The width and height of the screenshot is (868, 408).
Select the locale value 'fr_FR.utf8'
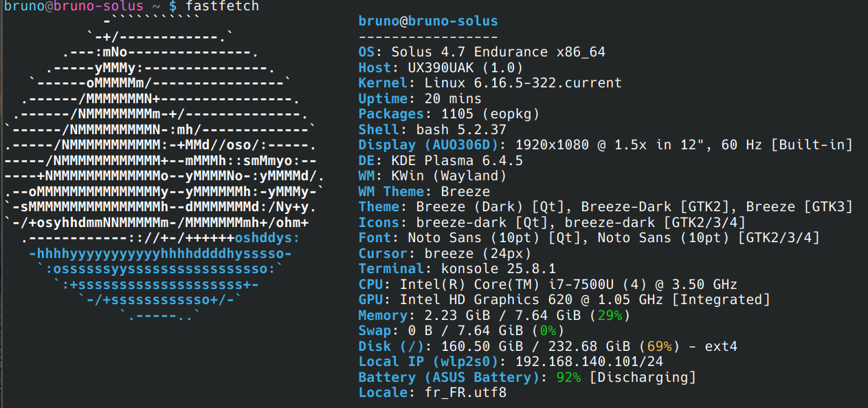coord(465,393)
